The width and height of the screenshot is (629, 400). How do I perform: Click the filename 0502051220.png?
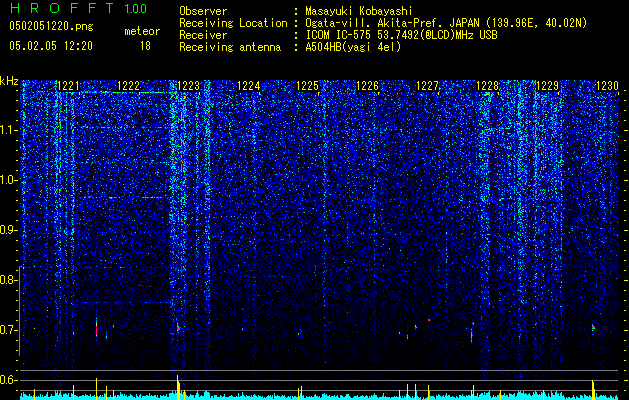coord(51,26)
